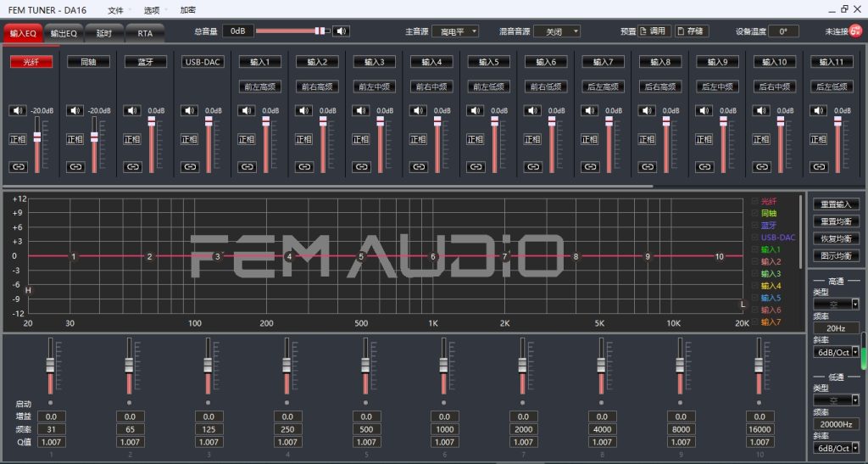The image size is (868, 464).
Task: Open the 加密 menu
Action: coord(188,10)
